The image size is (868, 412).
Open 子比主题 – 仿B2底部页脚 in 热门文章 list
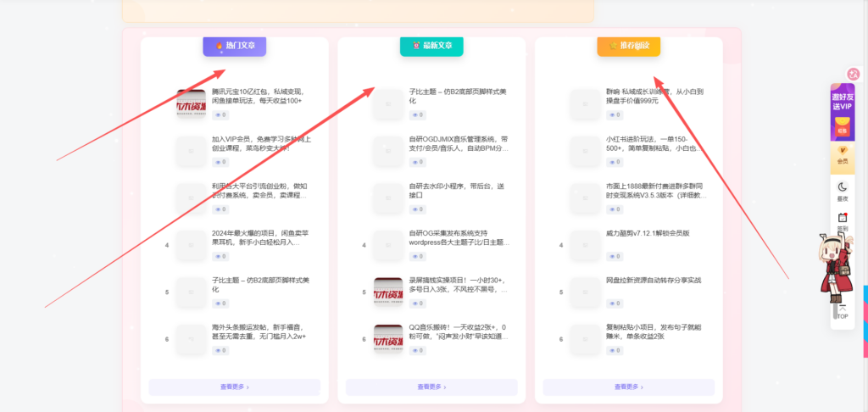point(260,285)
